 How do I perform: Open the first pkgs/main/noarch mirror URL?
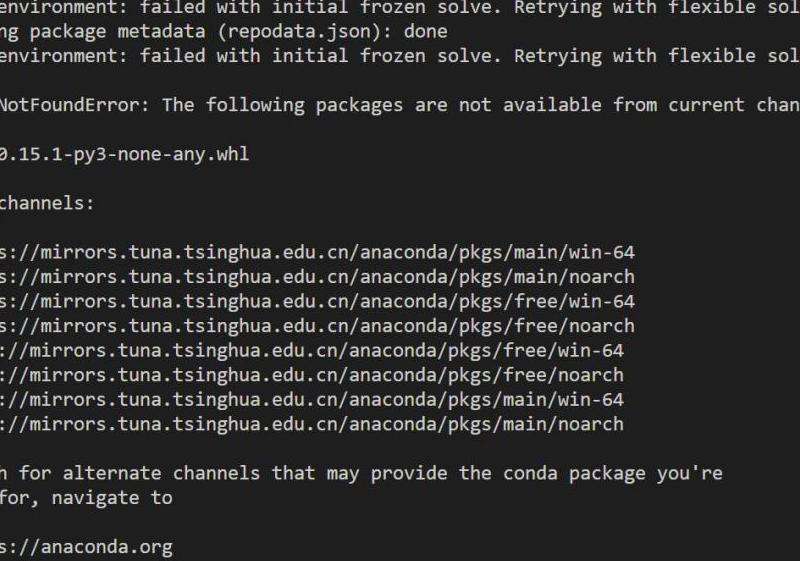317,277
